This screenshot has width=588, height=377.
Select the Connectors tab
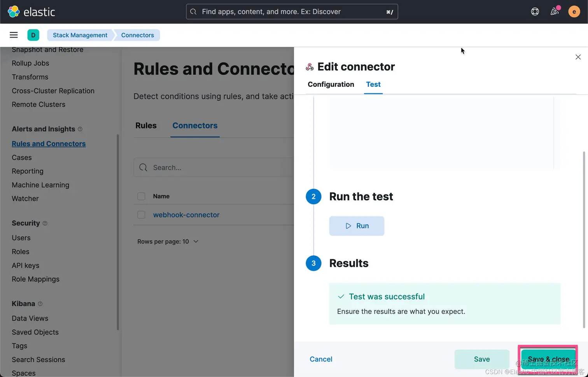[195, 126]
